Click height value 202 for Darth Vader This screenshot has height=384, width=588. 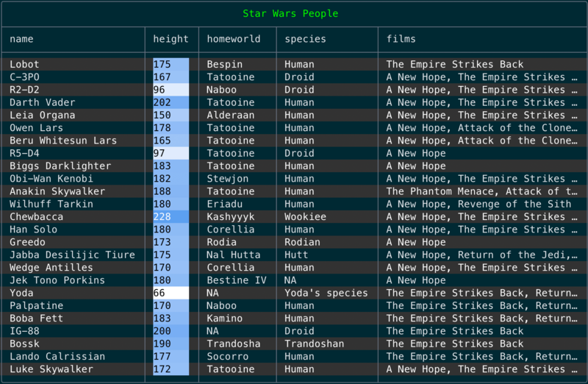[x=162, y=102]
